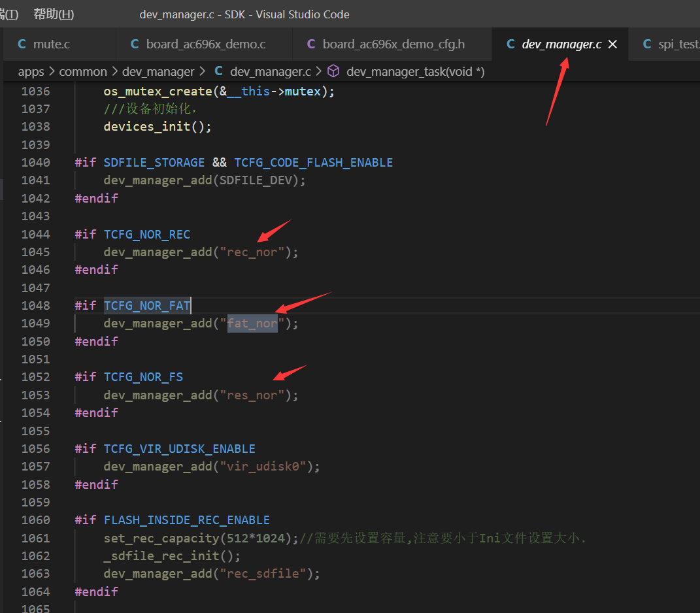Click the C icon on dev_manager.c tab
The height and width of the screenshot is (613, 700).
point(510,44)
